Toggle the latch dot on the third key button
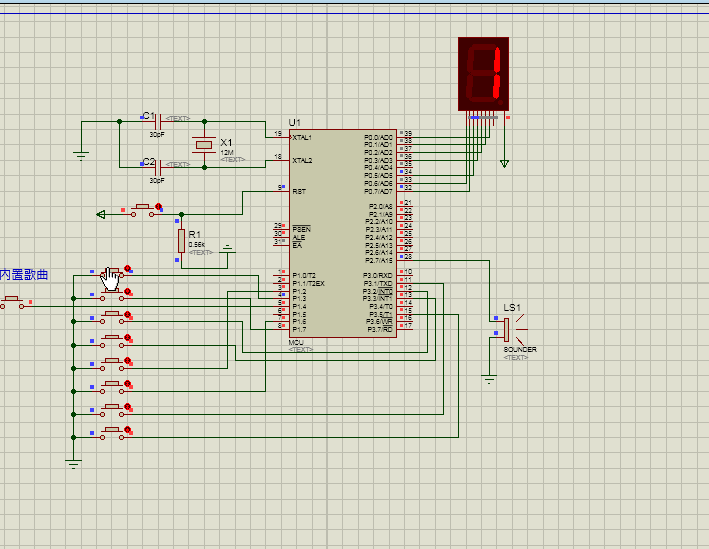The width and height of the screenshot is (709, 549). point(128,314)
